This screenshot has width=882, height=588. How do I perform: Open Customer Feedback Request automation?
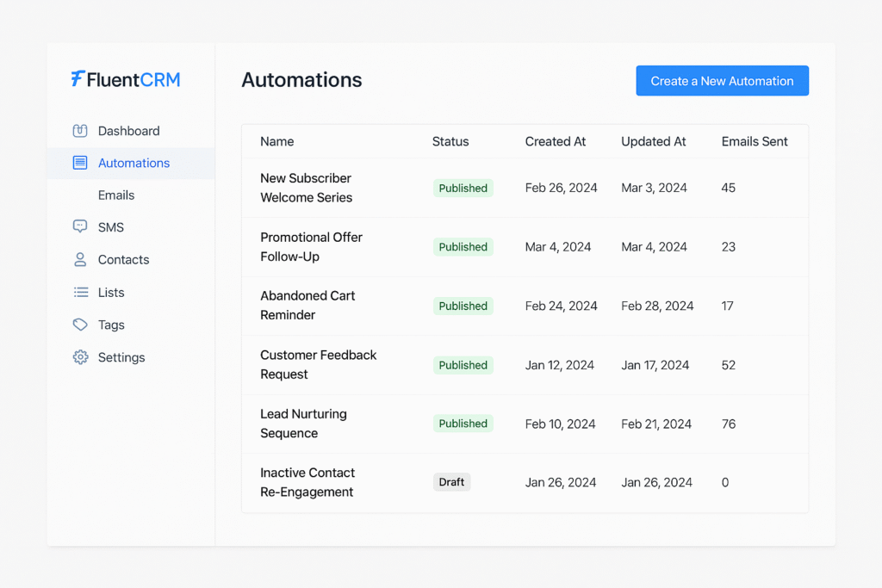point(319,365)
